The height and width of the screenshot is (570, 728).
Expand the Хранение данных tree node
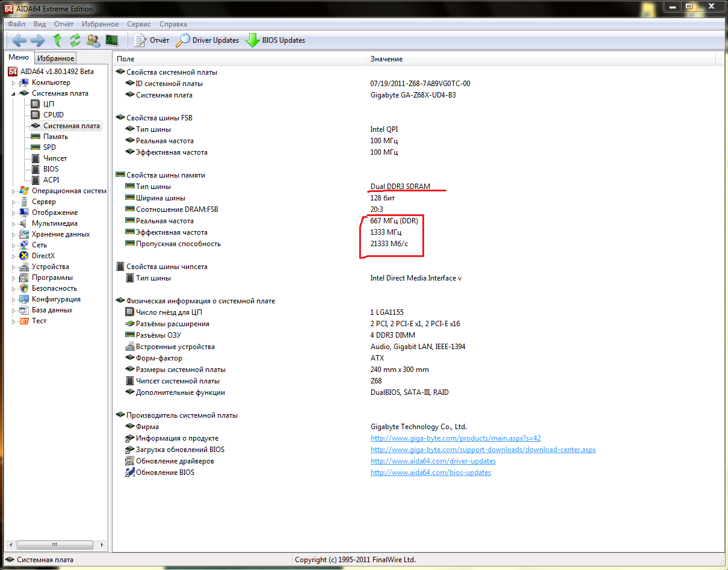click(13, 234)
